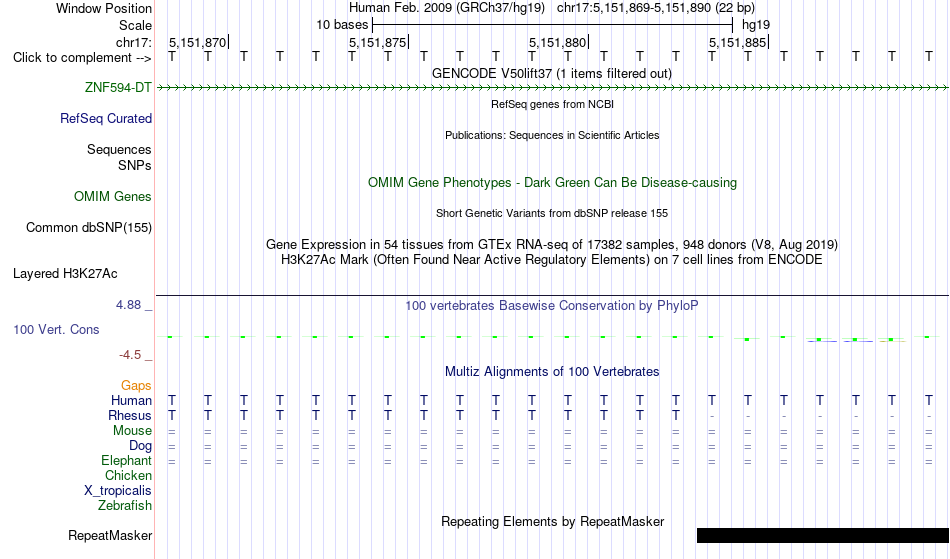Select the Human species row label
950x559 pixels.
click(x=131, y=401)
